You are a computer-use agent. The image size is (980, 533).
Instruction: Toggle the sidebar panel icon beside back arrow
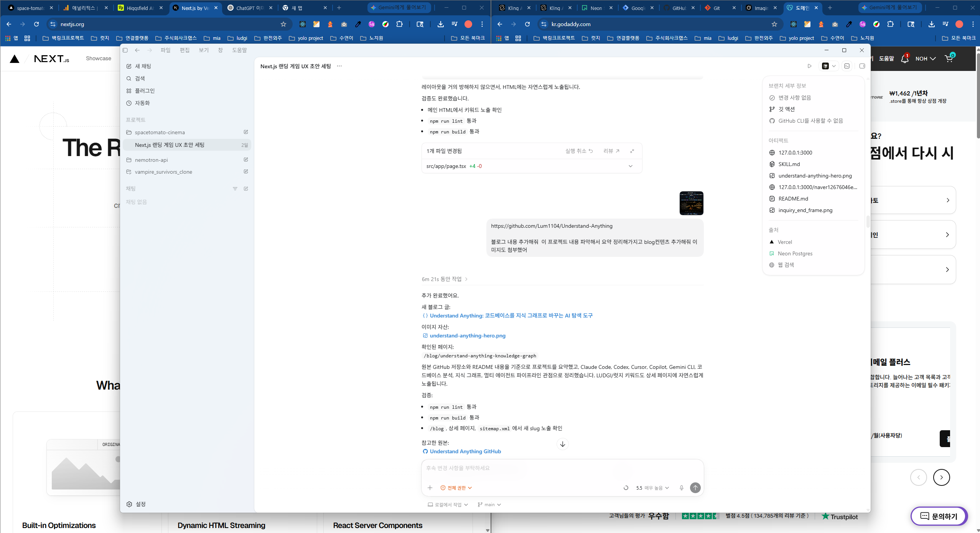tap(125, 50)
